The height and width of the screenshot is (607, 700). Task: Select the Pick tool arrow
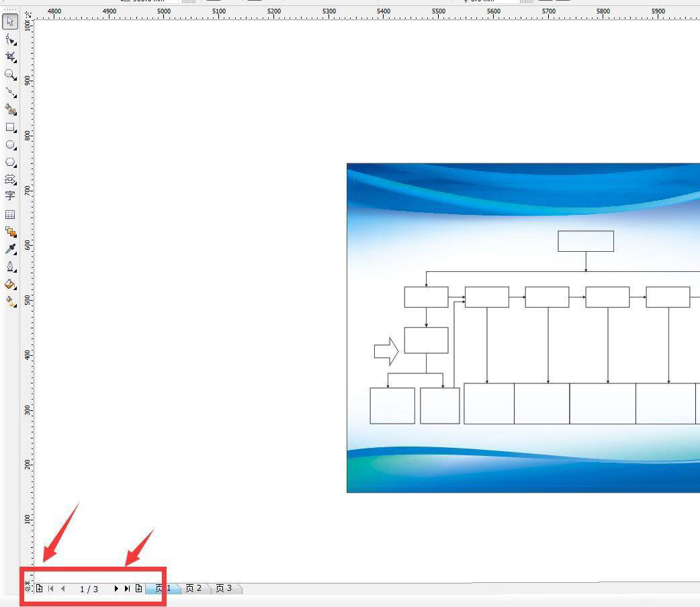point(10,22)
